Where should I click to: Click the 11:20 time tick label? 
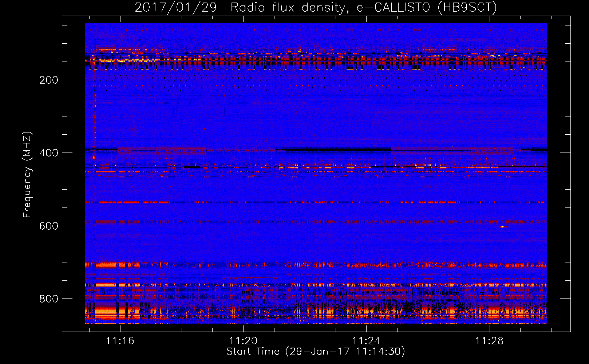click(243, 341)
